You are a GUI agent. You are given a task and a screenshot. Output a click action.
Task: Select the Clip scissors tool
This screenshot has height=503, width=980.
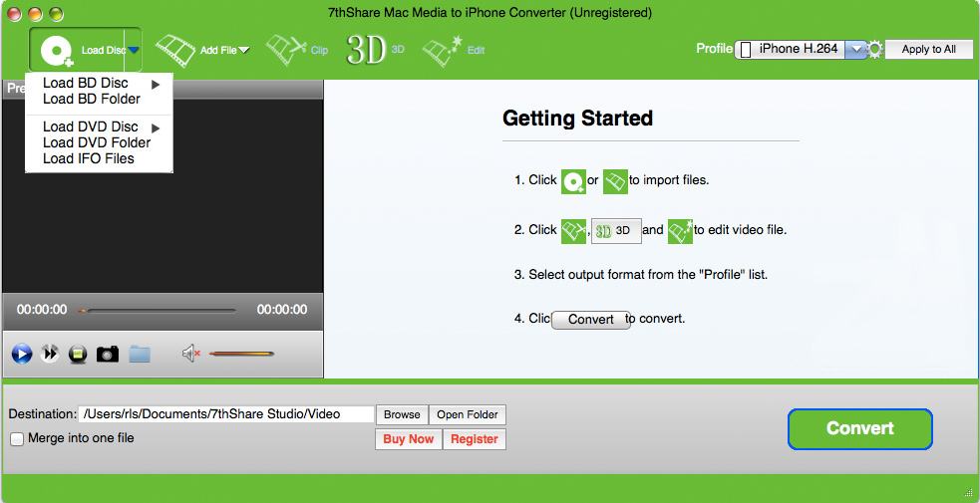pyautogui.click(x=287, y=50)
